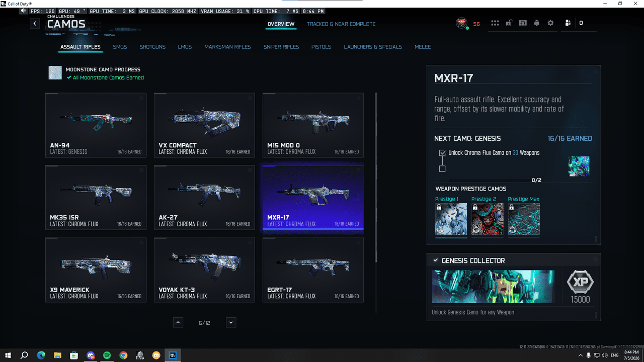This screenshot has width=644, height=362.
Task: Select the Prestige Max camo swatch
Action: [524, 219]
